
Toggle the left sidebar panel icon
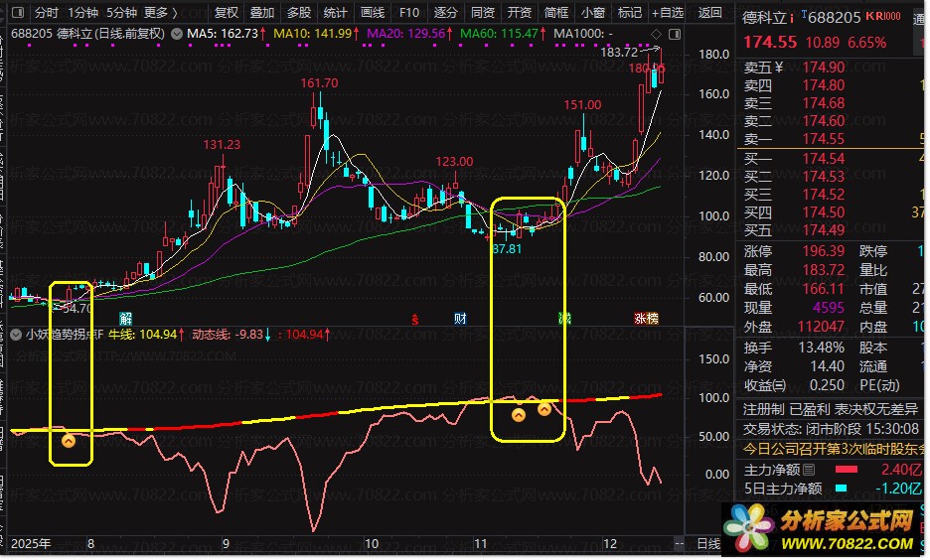click(17, 12)
